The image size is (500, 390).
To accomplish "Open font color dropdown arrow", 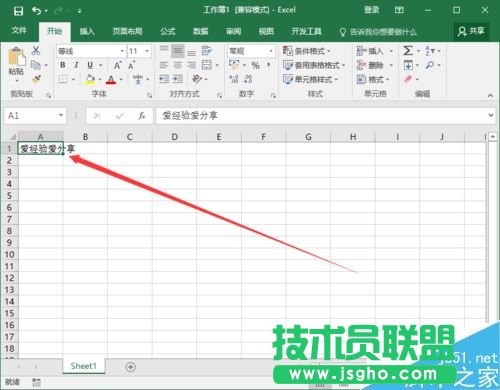I will click(x=121, y=80).
